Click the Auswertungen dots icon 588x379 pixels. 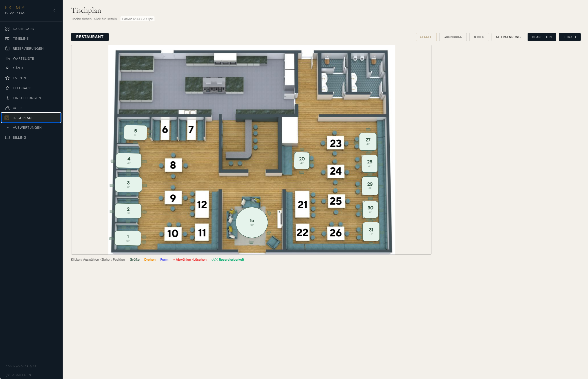(7, 128)
